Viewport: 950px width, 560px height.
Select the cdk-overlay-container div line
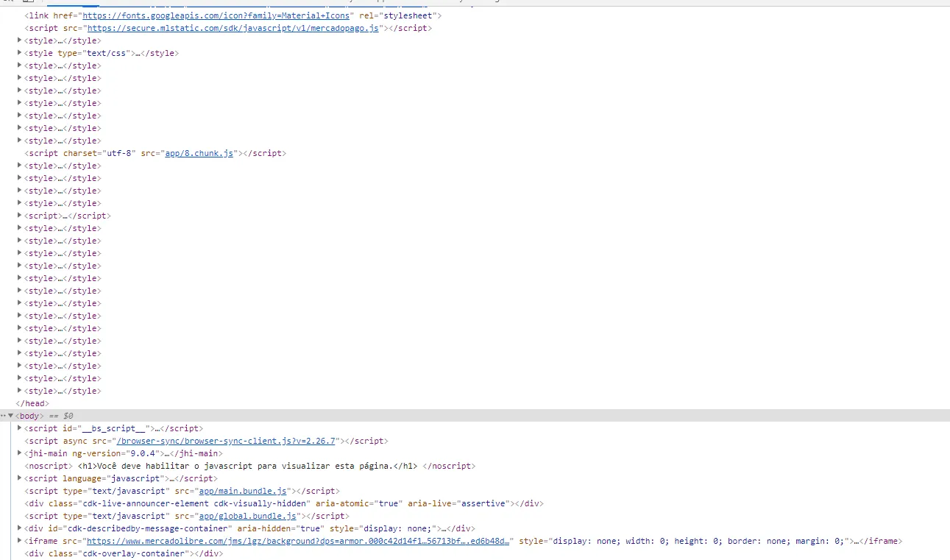coord(124,553)
